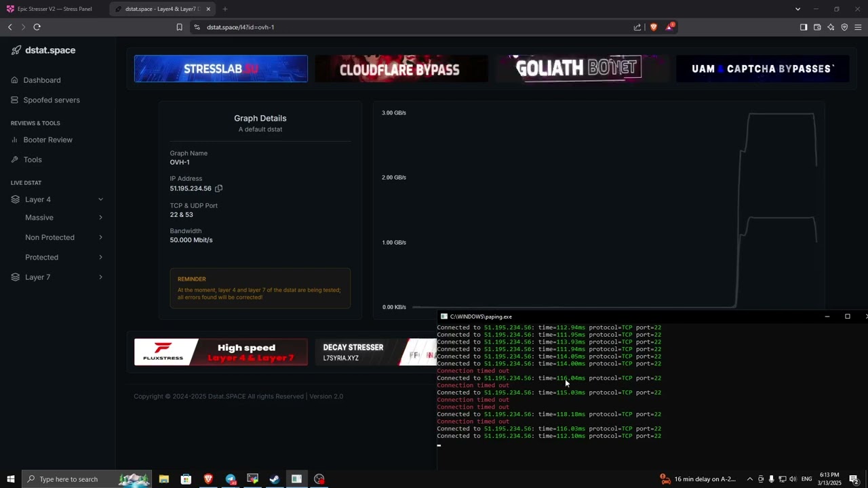
Task: Open Brave Wallet icon
Action: 817,27
